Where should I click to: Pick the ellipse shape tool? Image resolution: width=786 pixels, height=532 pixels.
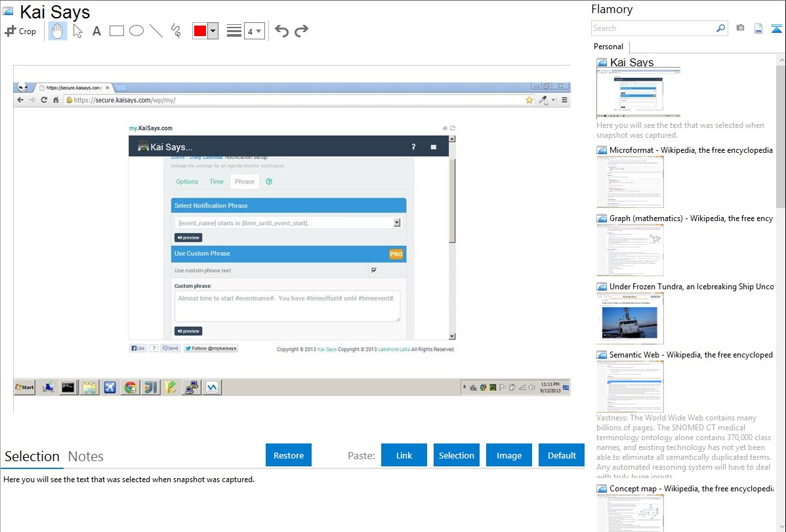click(136, 31)
